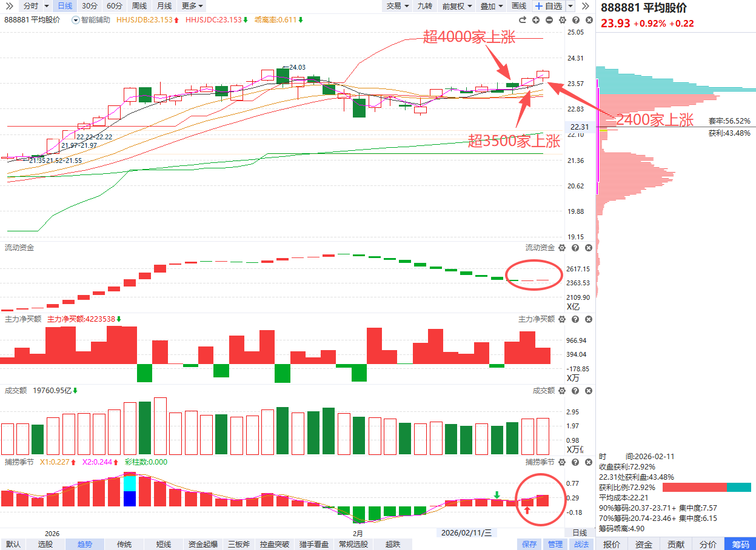Switch to the 资金 tab in right panel
This screenshot has width=756, height=550.
643,545
